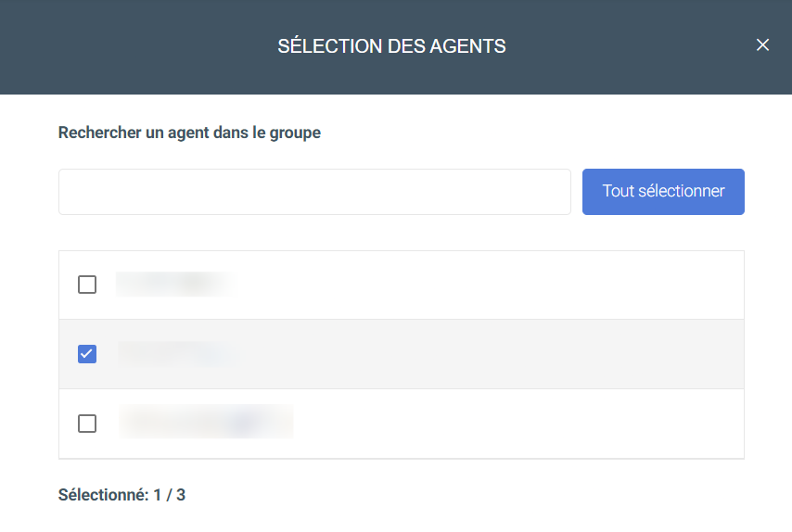Select the third blurred agent name
Image resolution: width=792 pixels, height=532 pixels.
pyautogui.click(x=206, y=422)
